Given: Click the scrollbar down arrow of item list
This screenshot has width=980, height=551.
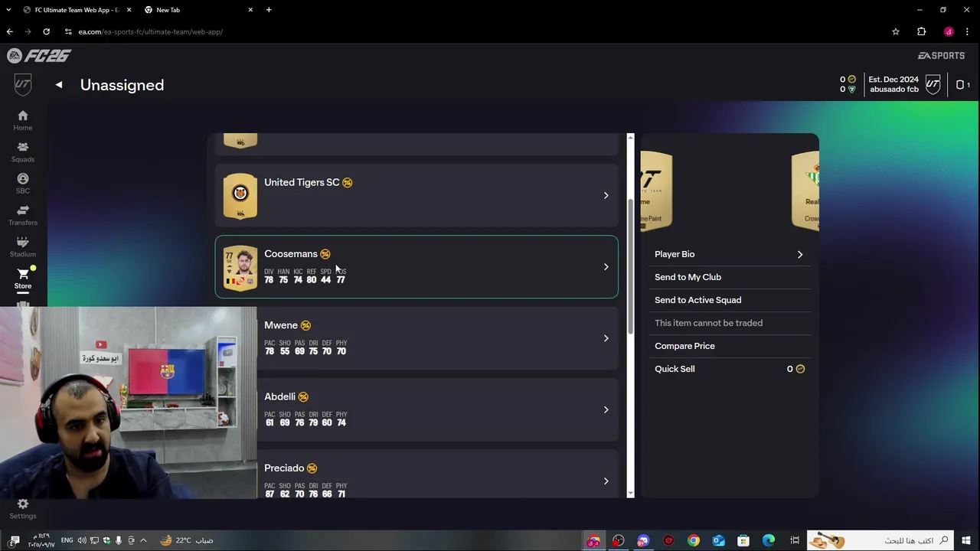Looking at the screenshot, I should point(630,494).
